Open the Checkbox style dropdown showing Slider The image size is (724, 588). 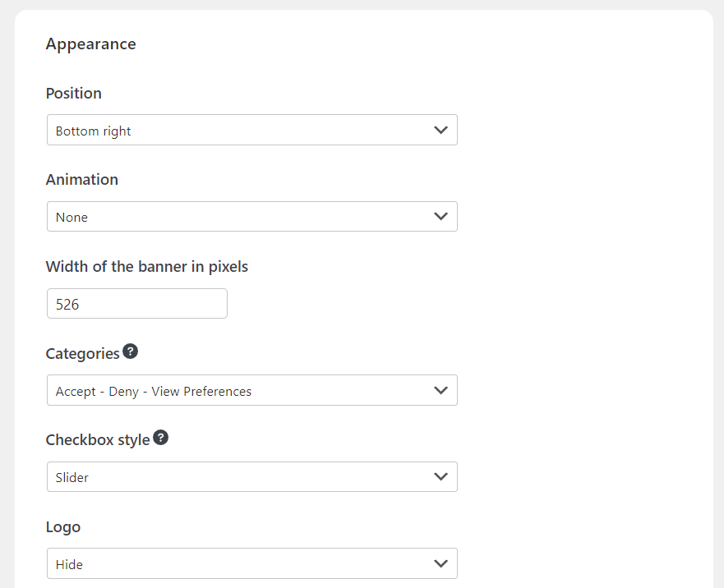(251, 477)
